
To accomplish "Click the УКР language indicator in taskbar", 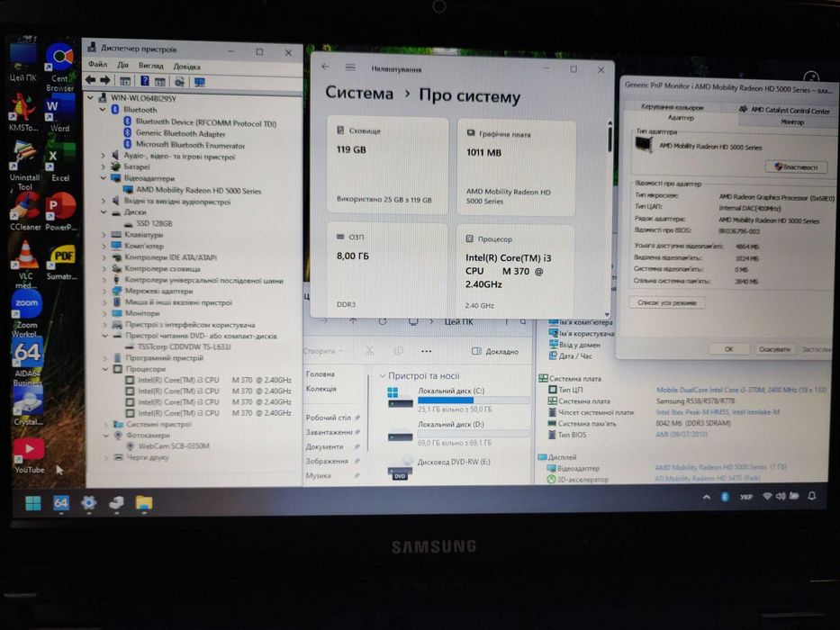I will (x=745, y=497).
